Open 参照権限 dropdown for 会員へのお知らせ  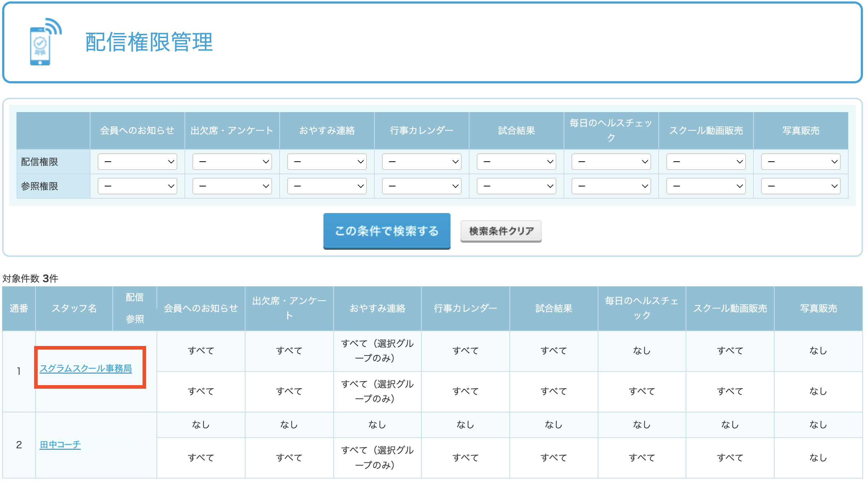[137, 186]
